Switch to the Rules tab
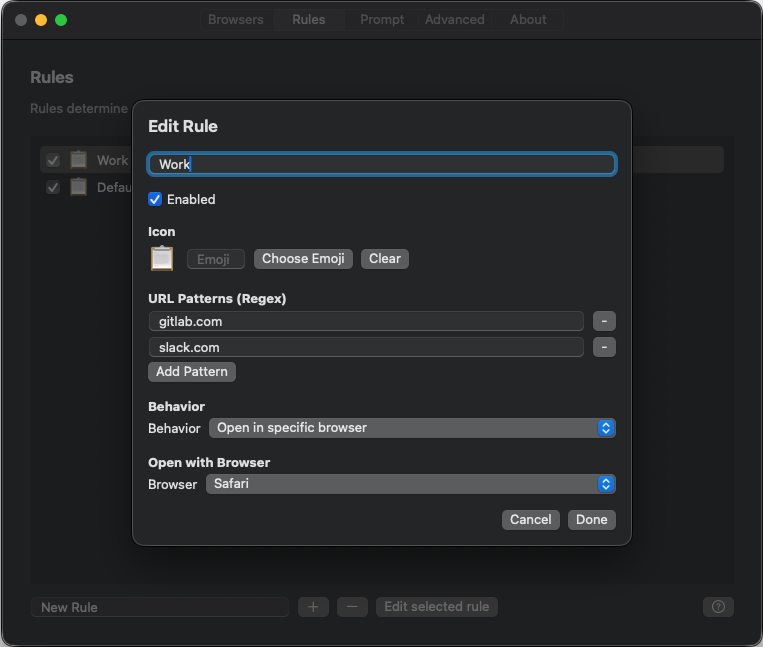 click(309, 19)
